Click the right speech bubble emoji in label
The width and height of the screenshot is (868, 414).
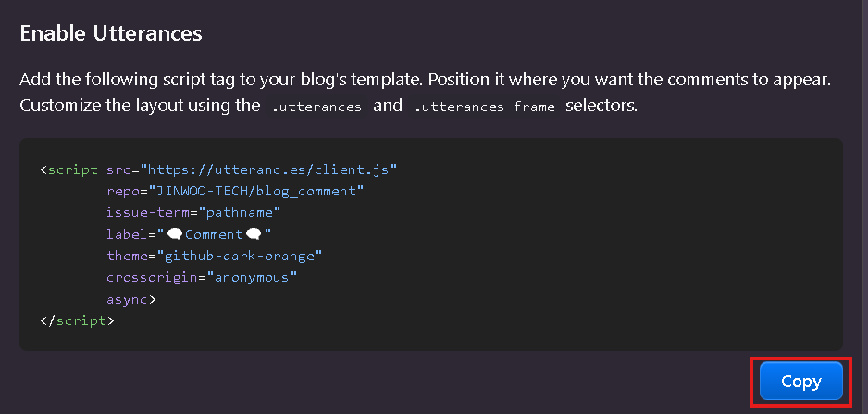(254, 234)
